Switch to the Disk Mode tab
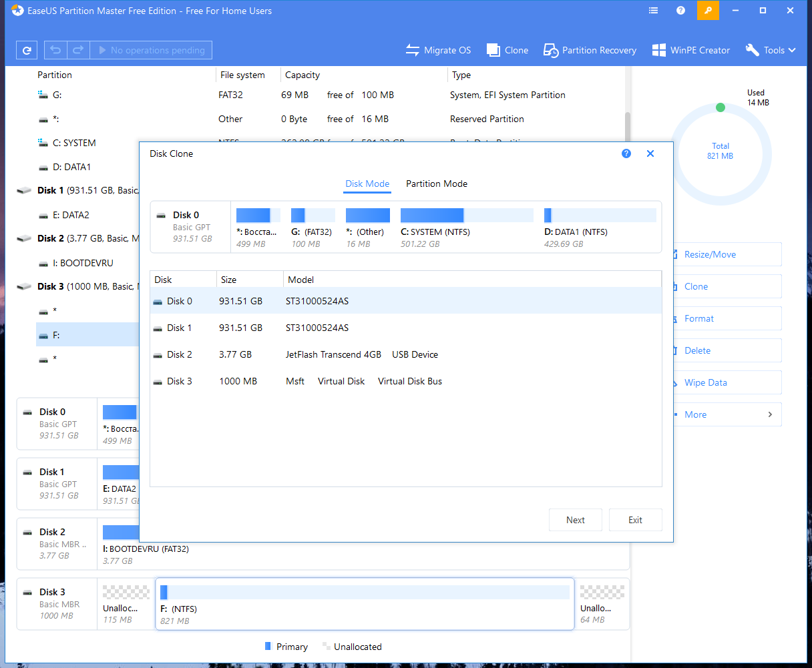Screen dimensions: 812x668 [367, 184]
